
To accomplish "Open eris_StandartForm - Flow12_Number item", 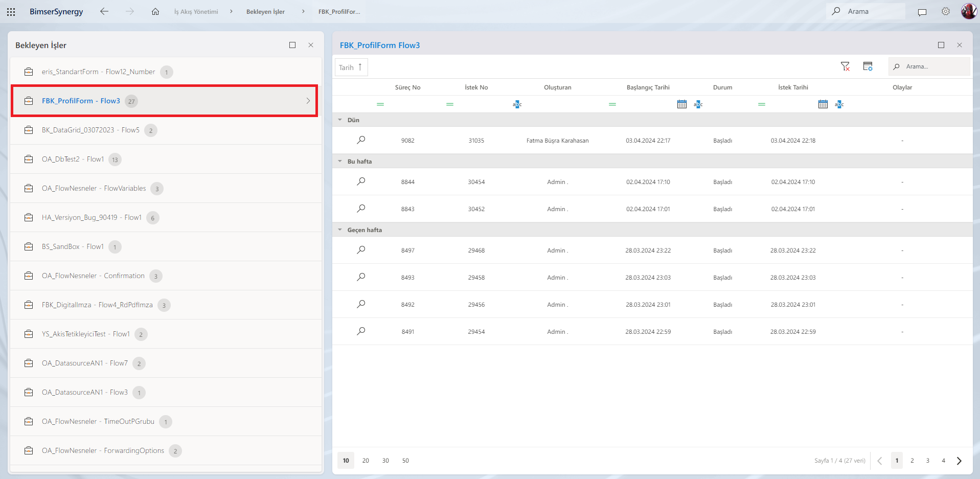I will [166, 72].
